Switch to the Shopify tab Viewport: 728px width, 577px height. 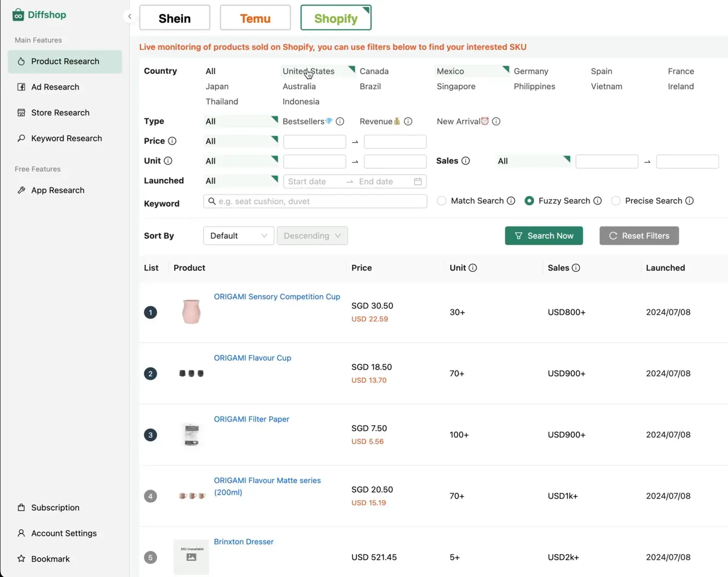click(336, 18)
